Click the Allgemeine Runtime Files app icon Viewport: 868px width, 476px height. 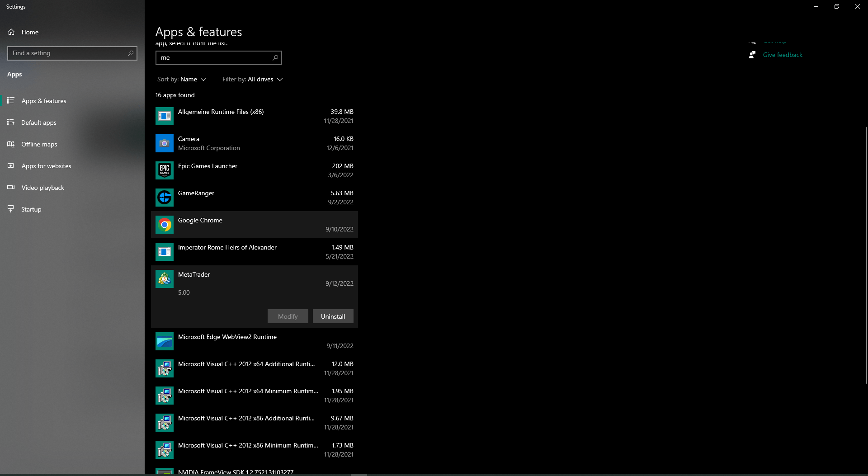point(165,116)
